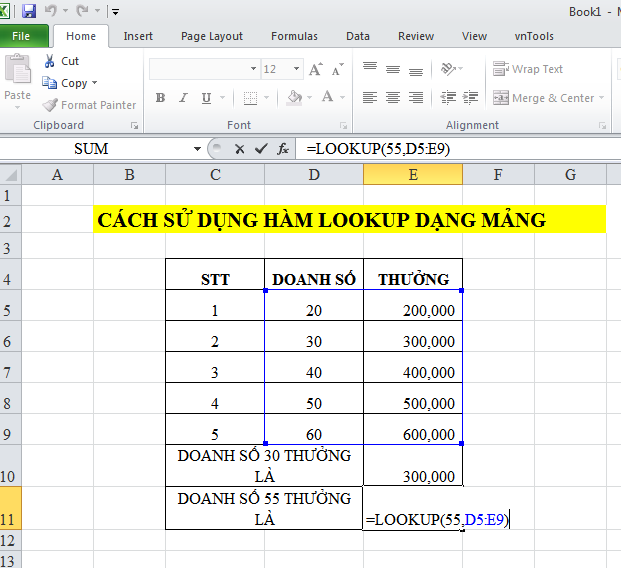Expand the Merge & Center dropdown arrow

(601, 98)
